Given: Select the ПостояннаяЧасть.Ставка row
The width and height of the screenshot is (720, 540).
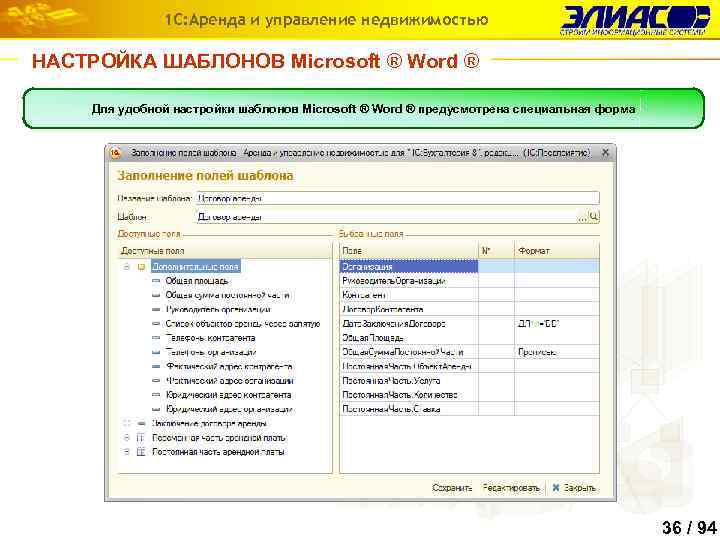Looking at the screenshot, I should 469,409.
